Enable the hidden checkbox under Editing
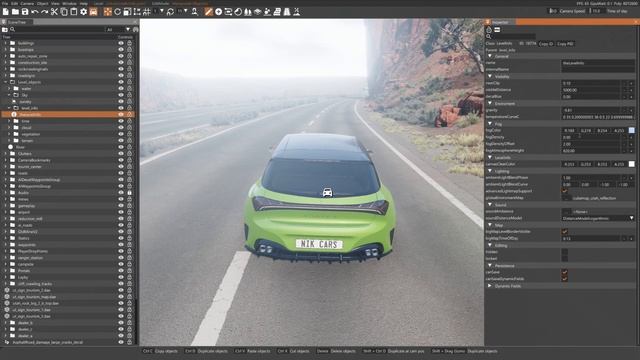Screen dimensions: 640x360 pyautogui.click(x=565, y=252)
